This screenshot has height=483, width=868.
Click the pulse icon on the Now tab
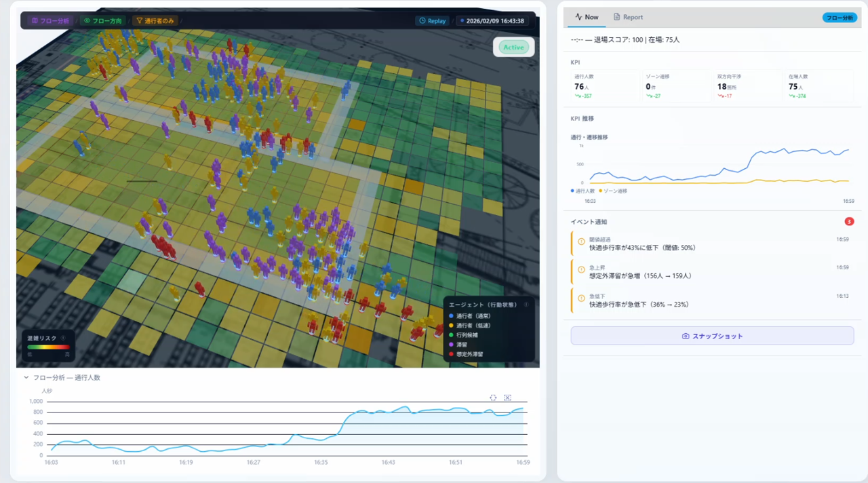tap(578, 17)
